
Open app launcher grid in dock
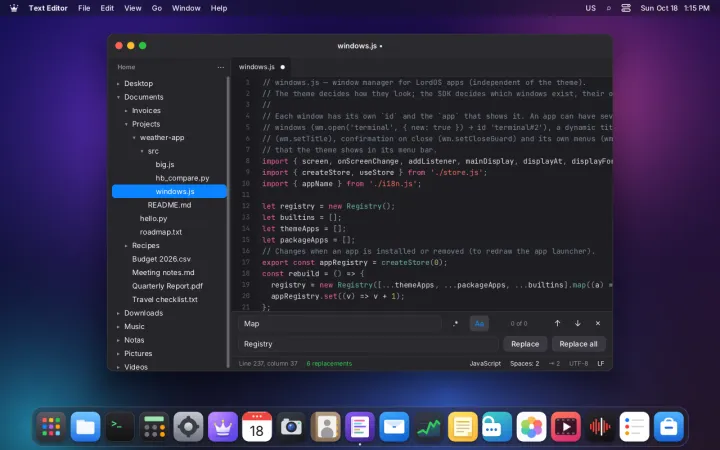pyautogui.click(x=51, y=427)
